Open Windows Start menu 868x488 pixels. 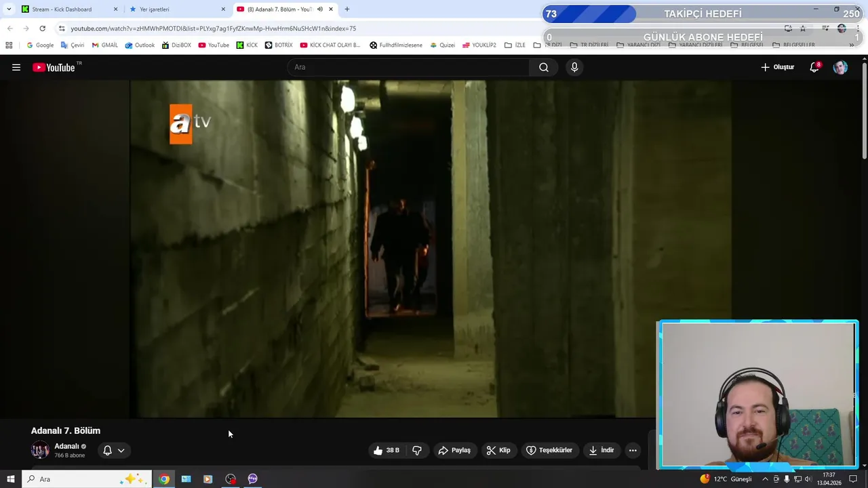[10, 479]
